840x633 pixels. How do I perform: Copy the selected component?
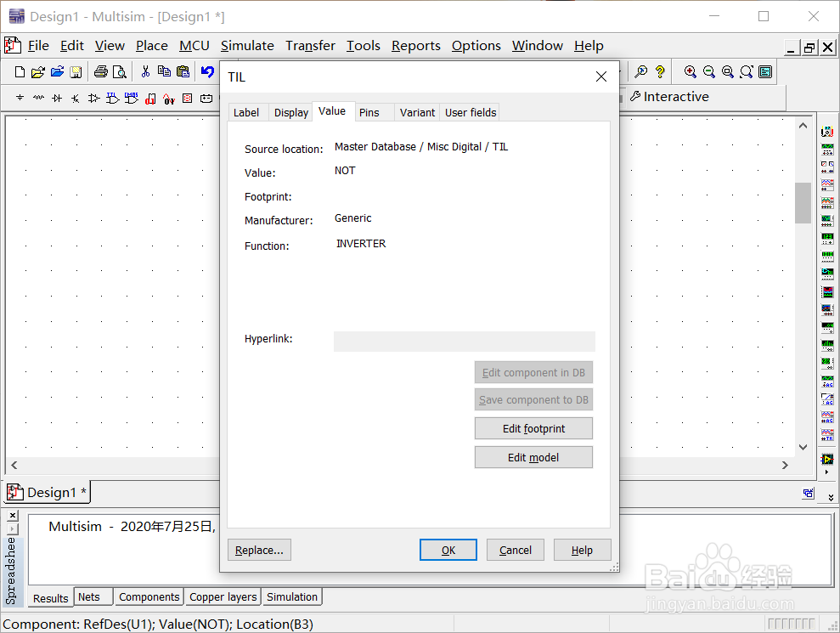pos(164,72)
